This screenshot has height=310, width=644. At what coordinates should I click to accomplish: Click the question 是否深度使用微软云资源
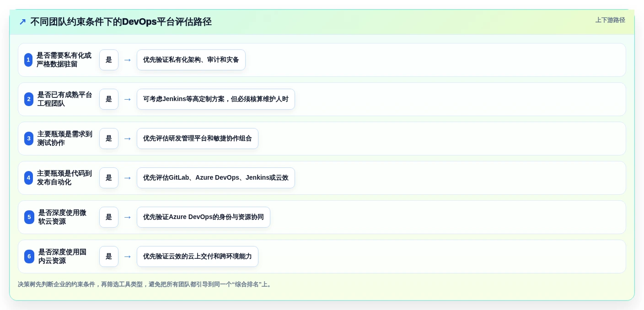[x=62, y=217]
